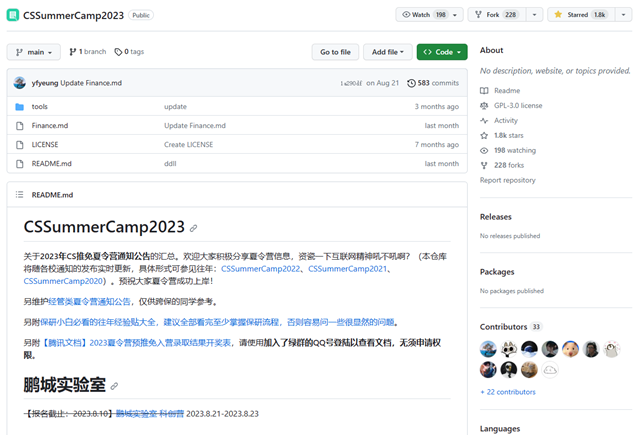
Task: Open the Contributors 33 heading
Action: tap(510, 327)
